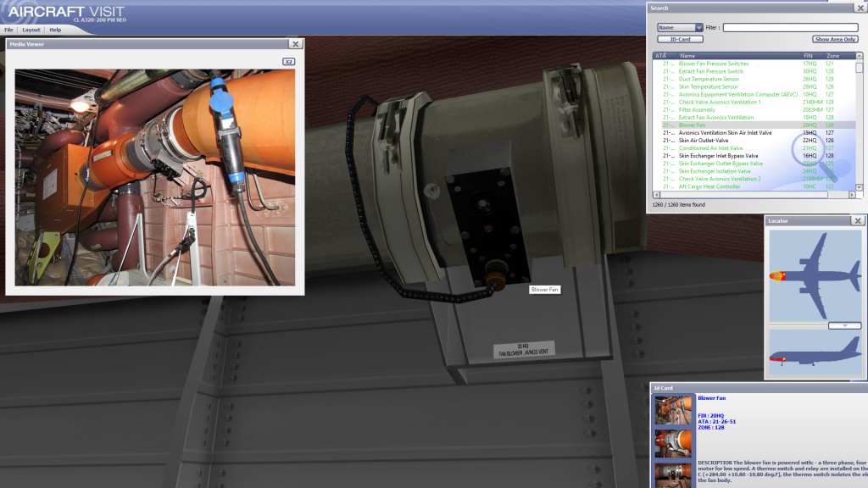Close the Locator panel
Image resolution: width=868 pixels, height=488 pixels.
858,221
